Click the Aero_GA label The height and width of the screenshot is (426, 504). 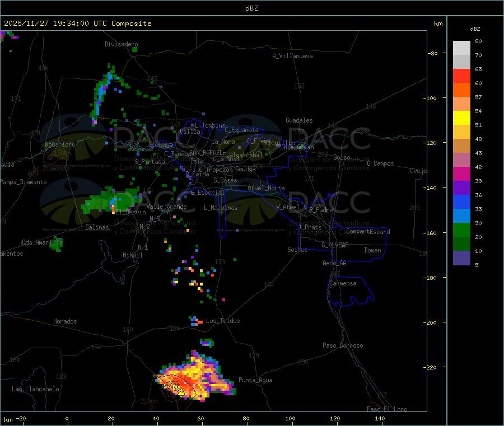click(x=335, y=263)
